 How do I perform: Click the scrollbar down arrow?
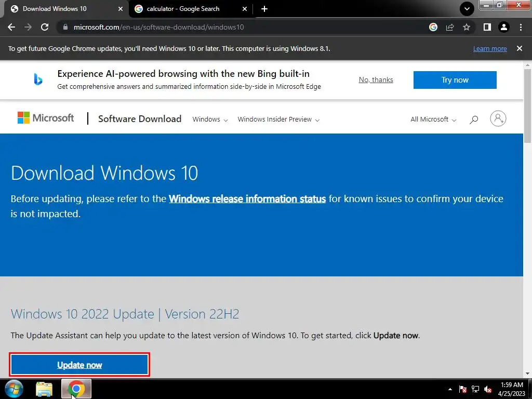(x=528, y=374)
